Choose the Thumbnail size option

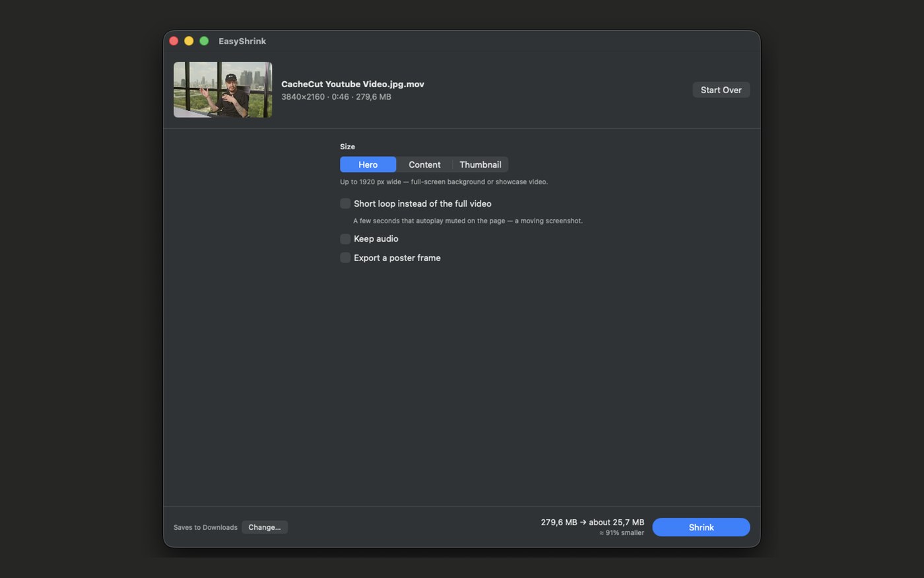point(480,164)
